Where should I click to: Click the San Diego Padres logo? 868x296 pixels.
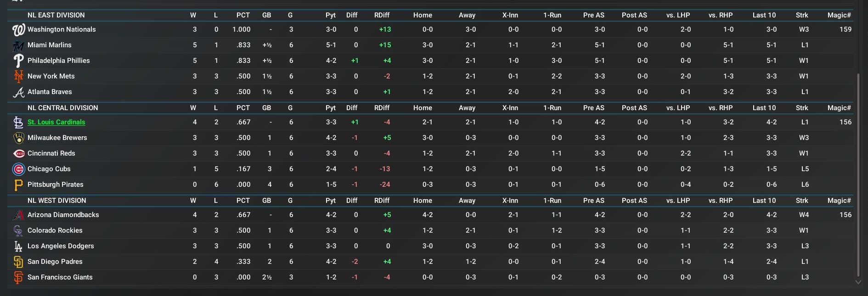point(18,262)
